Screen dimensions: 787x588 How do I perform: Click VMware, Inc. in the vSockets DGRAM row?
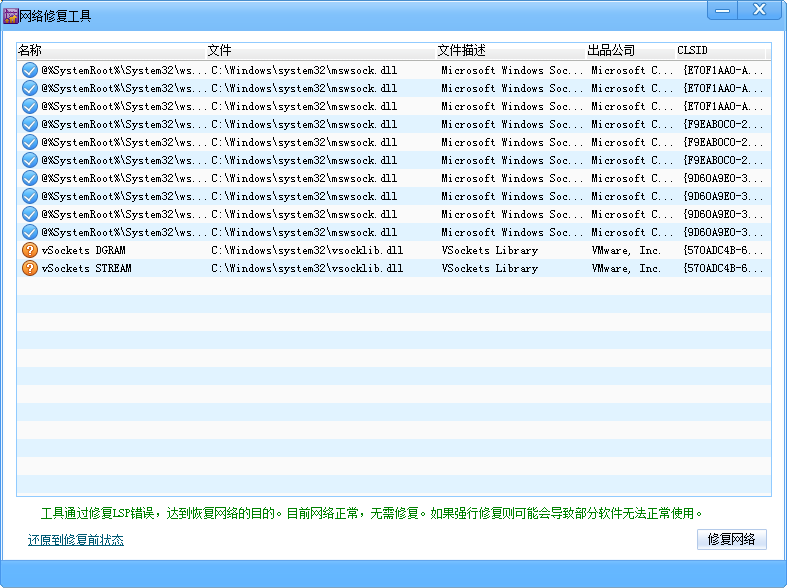(626, 250)
